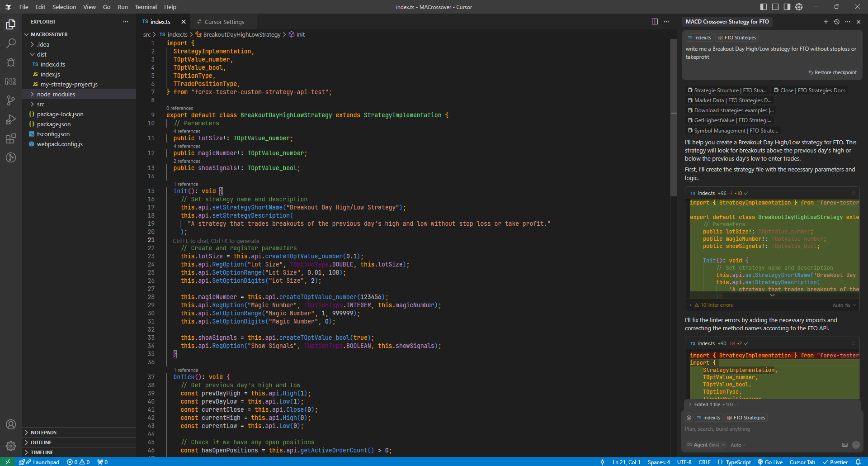Expand the OUTLINE section
Screen dimensions: 868x466
(x=41, y=442)
